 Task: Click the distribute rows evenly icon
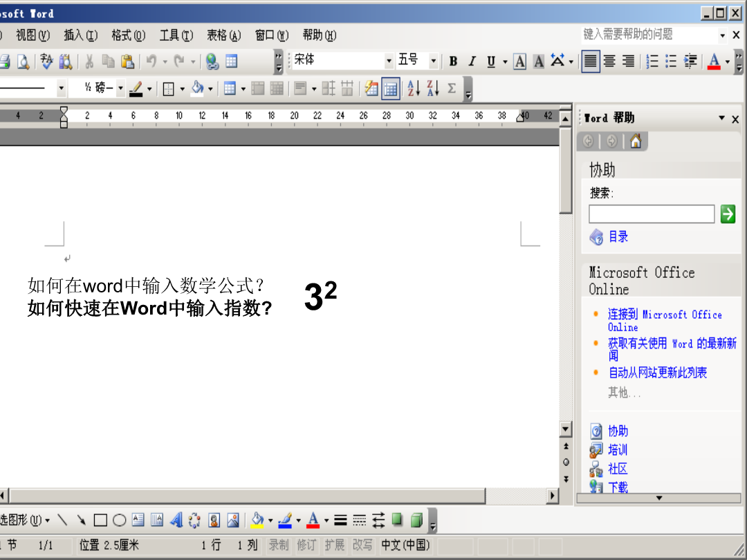coord(329,88)
